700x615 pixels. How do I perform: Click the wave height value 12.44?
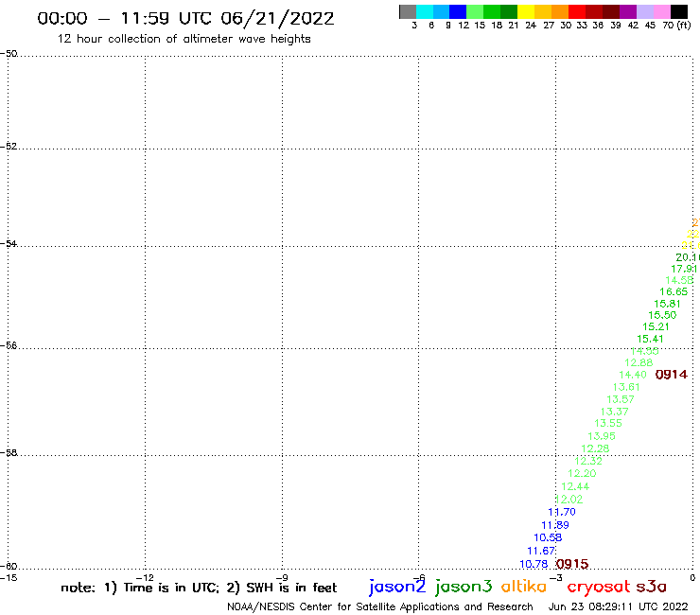pyautogui.click(x=575, y=486)
